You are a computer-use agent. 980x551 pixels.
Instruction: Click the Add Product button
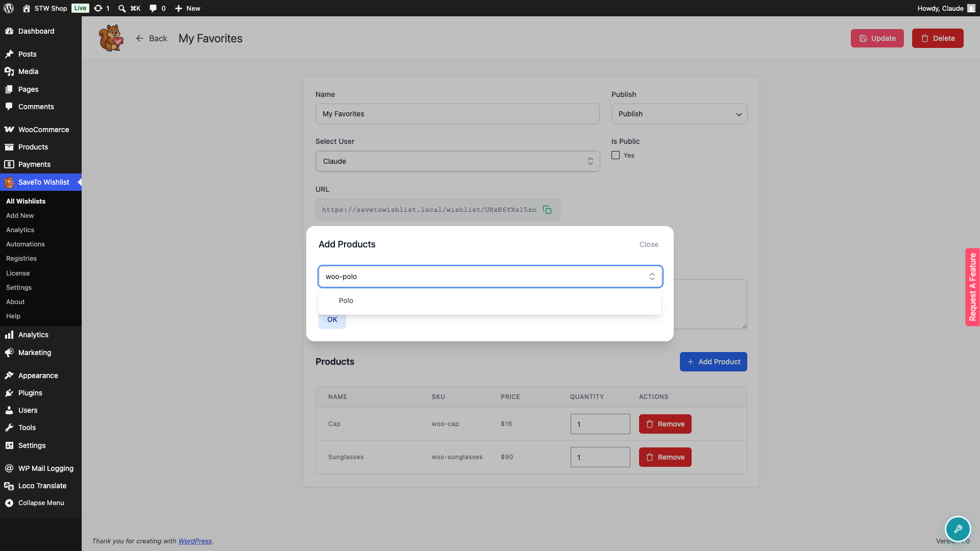tap(713, 362)
